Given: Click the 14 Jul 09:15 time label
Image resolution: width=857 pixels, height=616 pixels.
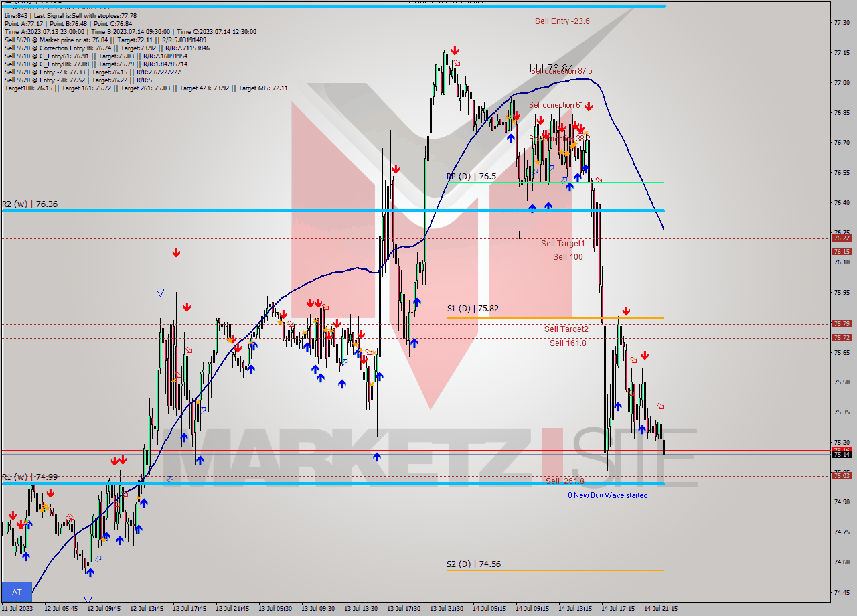Looking at the screenshot, I should pos(532,609).
